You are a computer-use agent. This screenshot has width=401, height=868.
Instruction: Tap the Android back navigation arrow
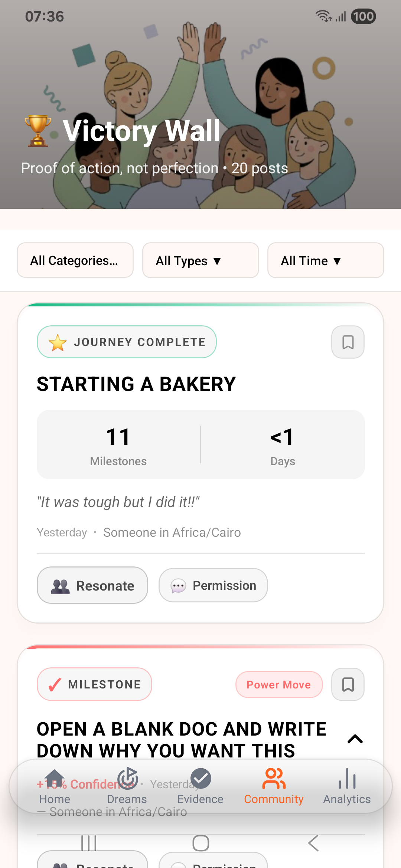313,843
